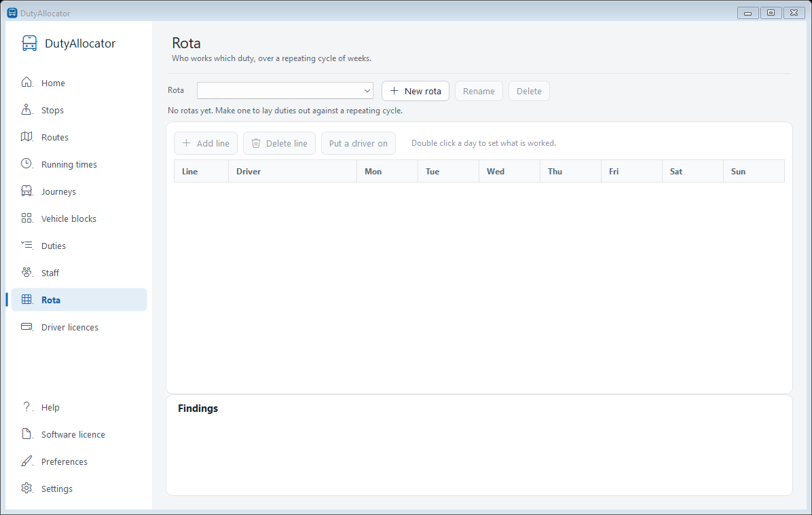The image size is (812, 515).
Task: Click the trash icon on Delete line
Action: [x=256, y=143]
